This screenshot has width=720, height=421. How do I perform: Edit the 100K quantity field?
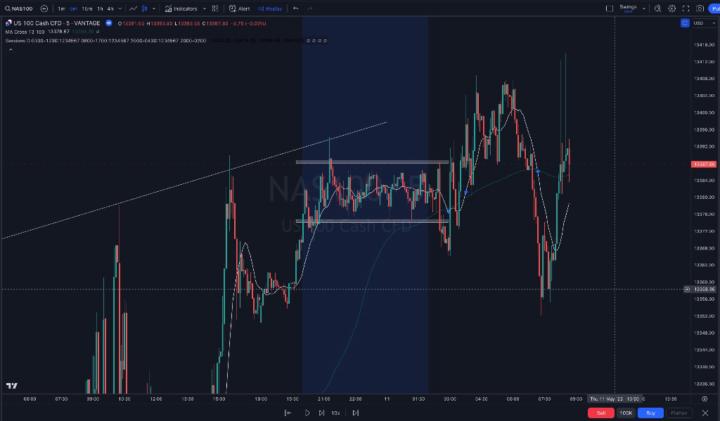pos(626,413)
